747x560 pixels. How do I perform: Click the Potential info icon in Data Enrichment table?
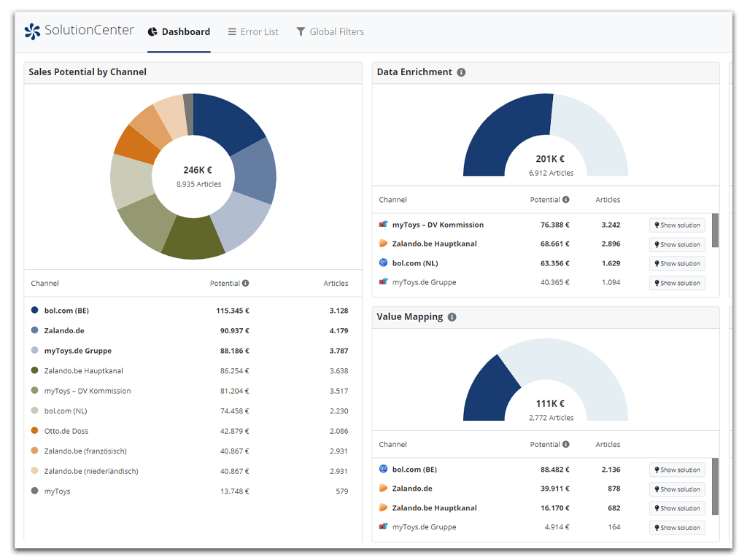565,200
